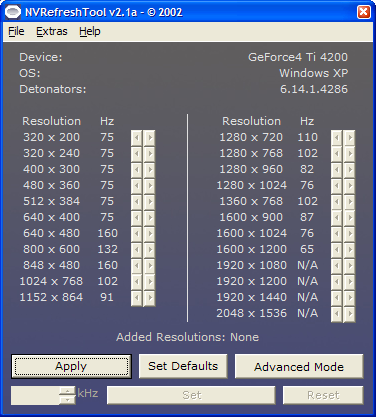Click right arrow for 1920 x 1080
The height and width of the screenshot is (417, 376).
pyautogui.click(x=350, y=266)
